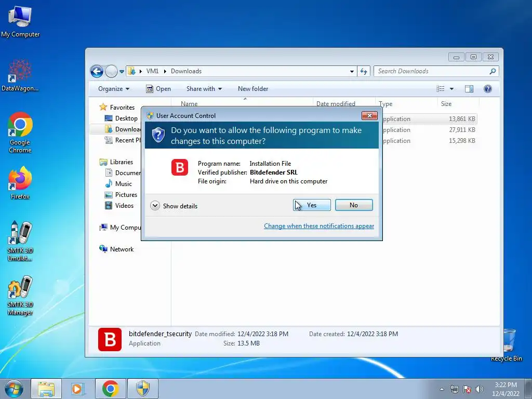Open SMTK 3.0 Emulator shortcut
532x399 pixels.
tap(20, 241)
